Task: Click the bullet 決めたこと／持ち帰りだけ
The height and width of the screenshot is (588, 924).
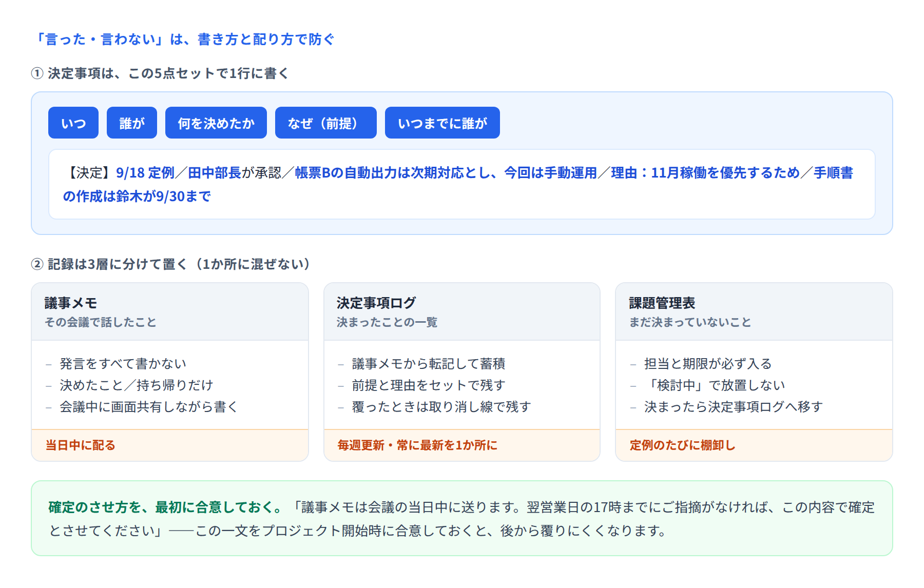Action: 137,385
